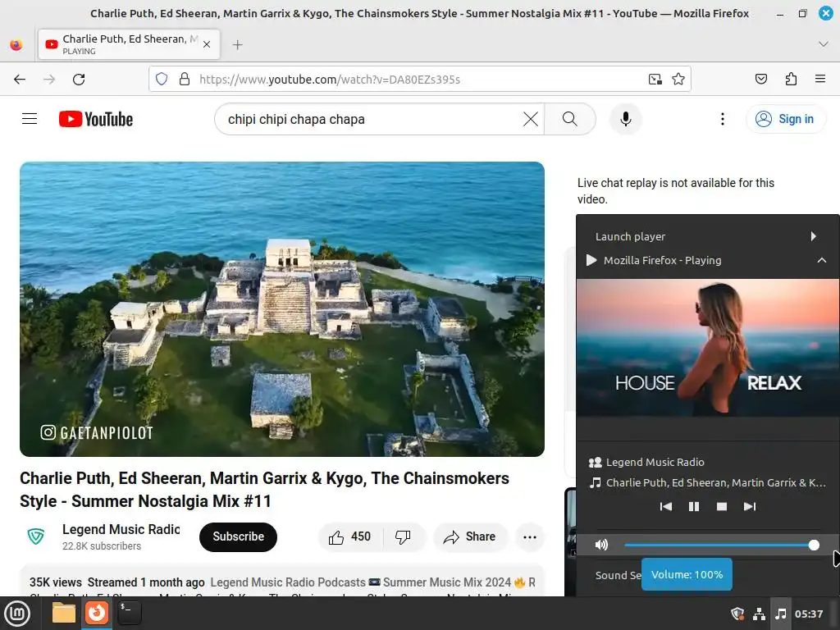Toggle the sound applet music note icon

(x=781, y=614)
